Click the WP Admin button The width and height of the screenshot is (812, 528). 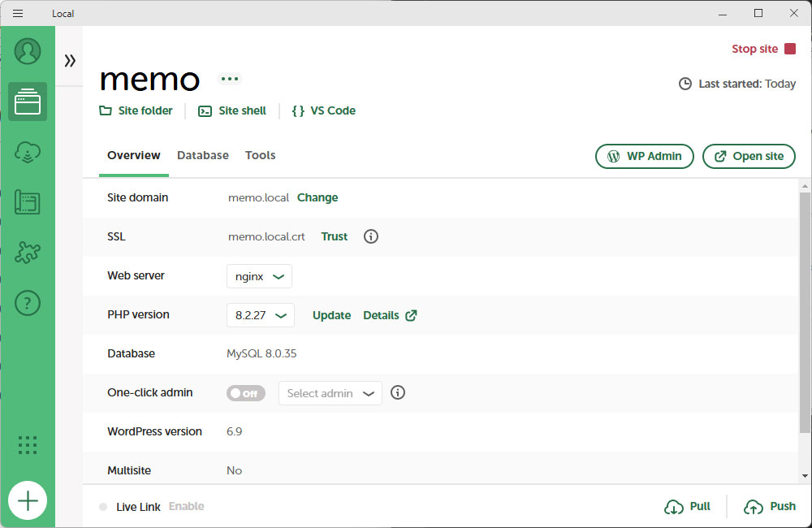[x=645, y=156]
